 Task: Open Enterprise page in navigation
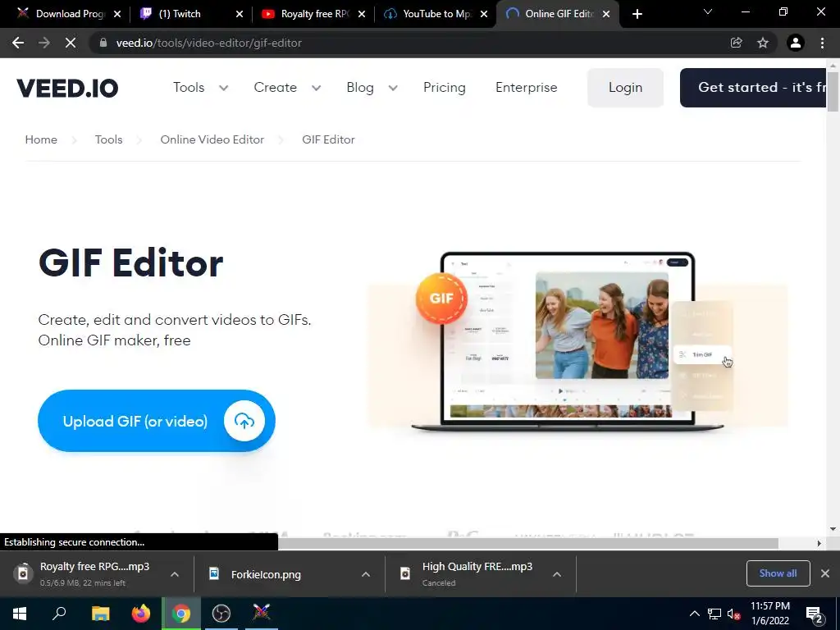click(526, 87)
